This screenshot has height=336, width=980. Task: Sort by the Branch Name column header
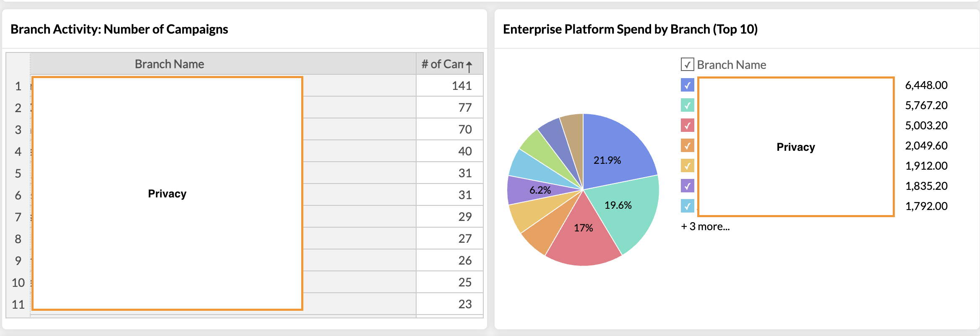[x=169, y=64]
